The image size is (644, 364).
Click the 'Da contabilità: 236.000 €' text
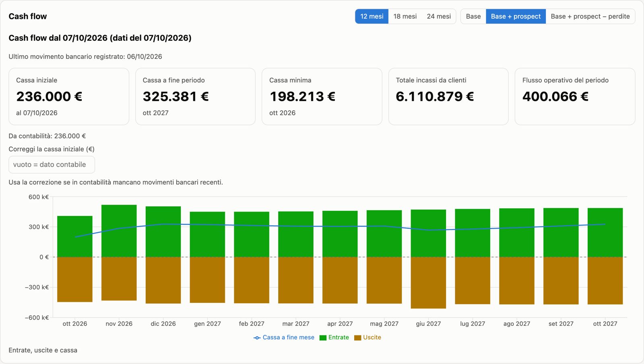[x=47, y=136]
